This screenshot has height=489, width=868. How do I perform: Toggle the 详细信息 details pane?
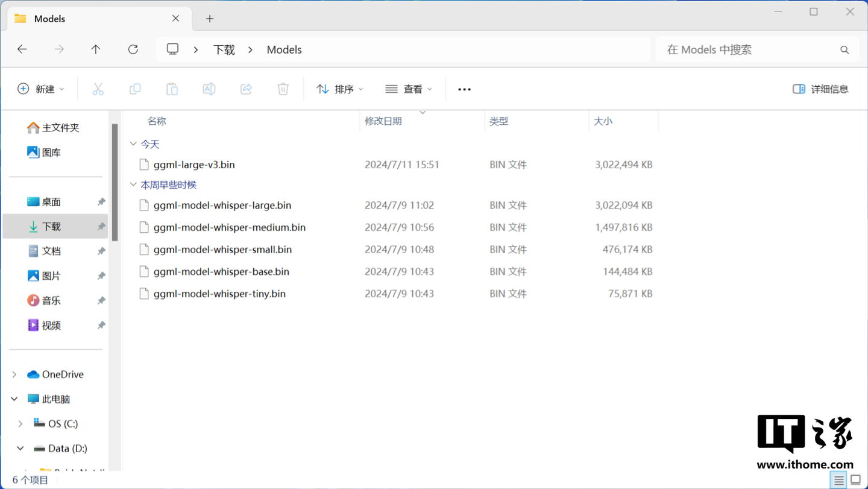point(820,89)
